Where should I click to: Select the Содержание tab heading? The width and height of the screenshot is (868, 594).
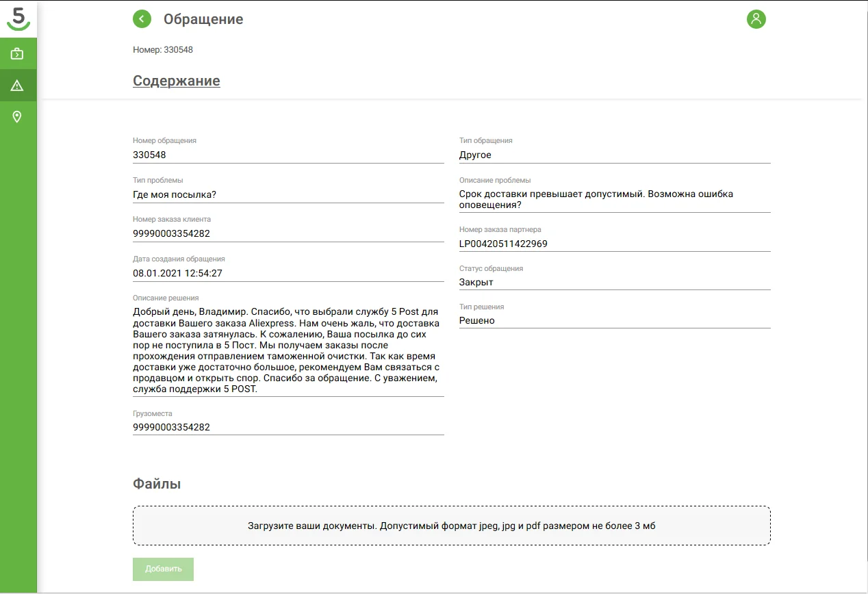(176, 81)
